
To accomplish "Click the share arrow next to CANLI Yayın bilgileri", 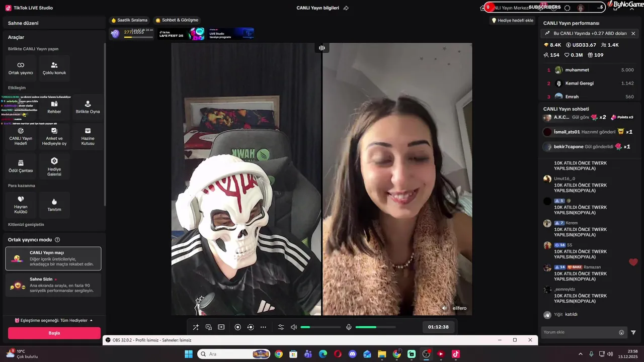I will click(346, 8).
